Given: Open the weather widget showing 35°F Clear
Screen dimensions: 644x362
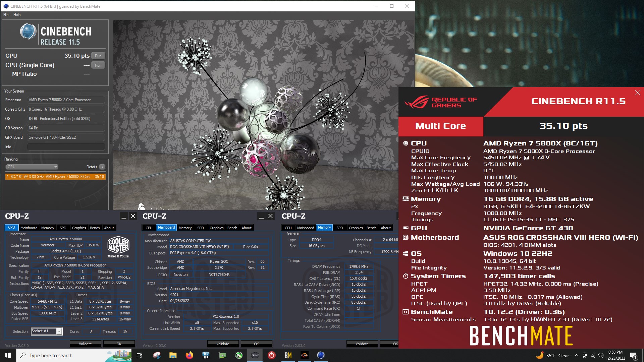Looking at the screenshot, I should tap(552, 356).
